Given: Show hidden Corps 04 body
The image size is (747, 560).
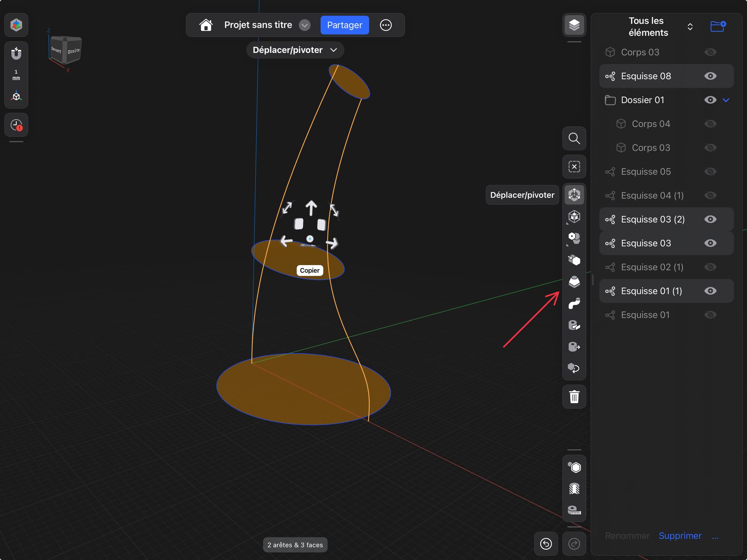Looking at the screenshot, I should [710, 124].
